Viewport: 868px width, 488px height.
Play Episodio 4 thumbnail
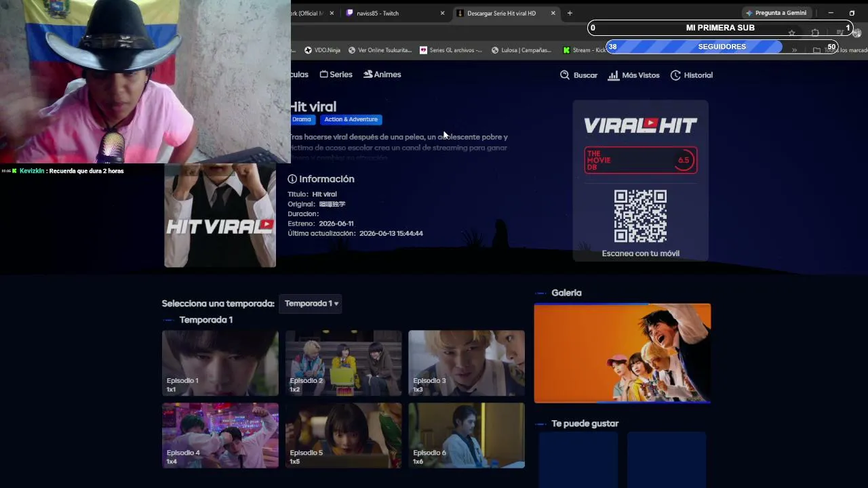click(220, 436)
